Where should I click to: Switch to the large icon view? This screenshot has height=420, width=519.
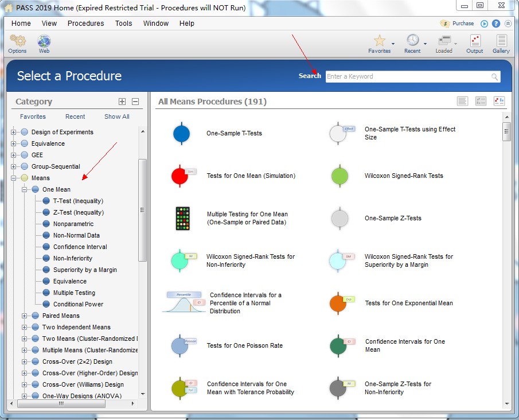[x=498, y=101]
